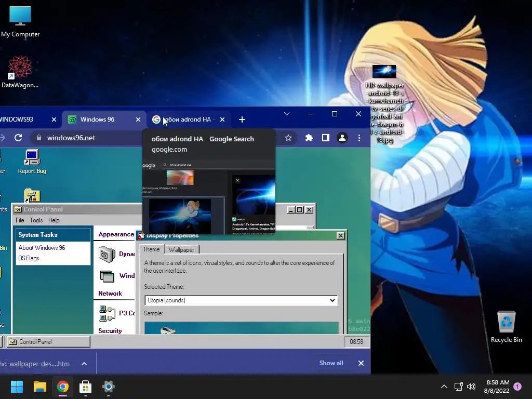Click the Windows item icon under Appearance
The width and height of the screenshot is (532, 399).
pos(107,276)
